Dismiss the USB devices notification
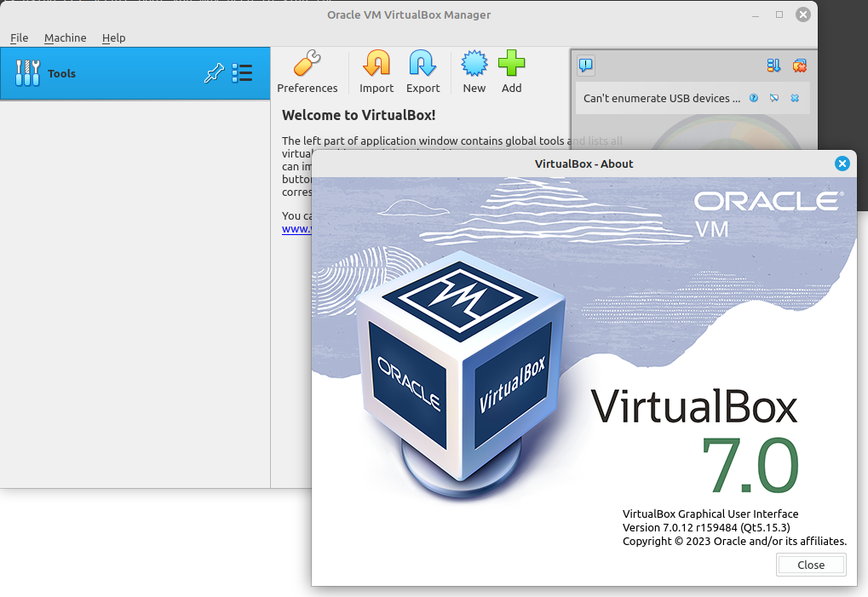 [795, 98]
